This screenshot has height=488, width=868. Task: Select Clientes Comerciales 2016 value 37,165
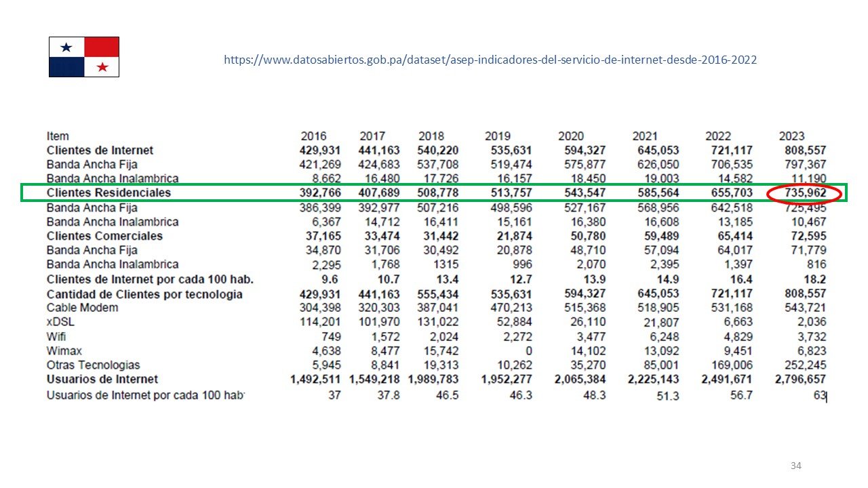pyautogui.click(x=323, y=236)
